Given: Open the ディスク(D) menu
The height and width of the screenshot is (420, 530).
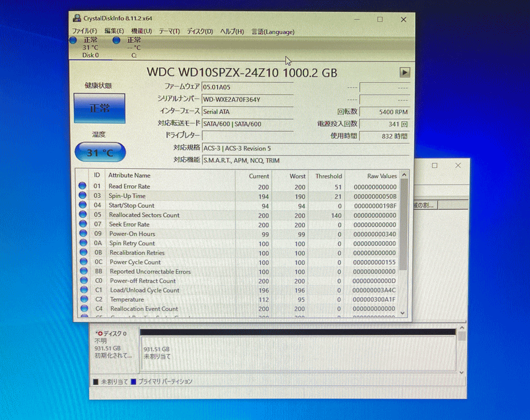Looking at the screenshot, I should (200, 31).
